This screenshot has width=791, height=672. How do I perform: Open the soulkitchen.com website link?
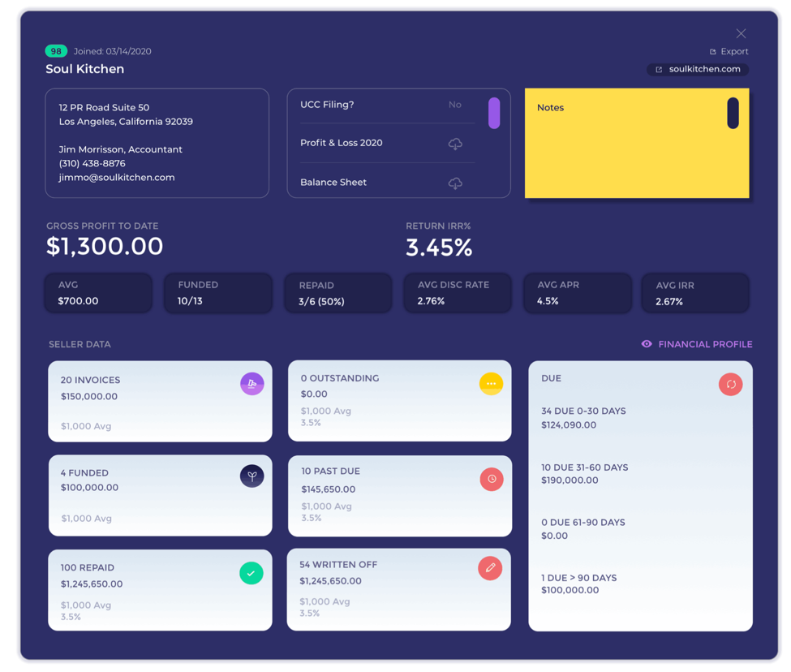click(x=698, y=69)
